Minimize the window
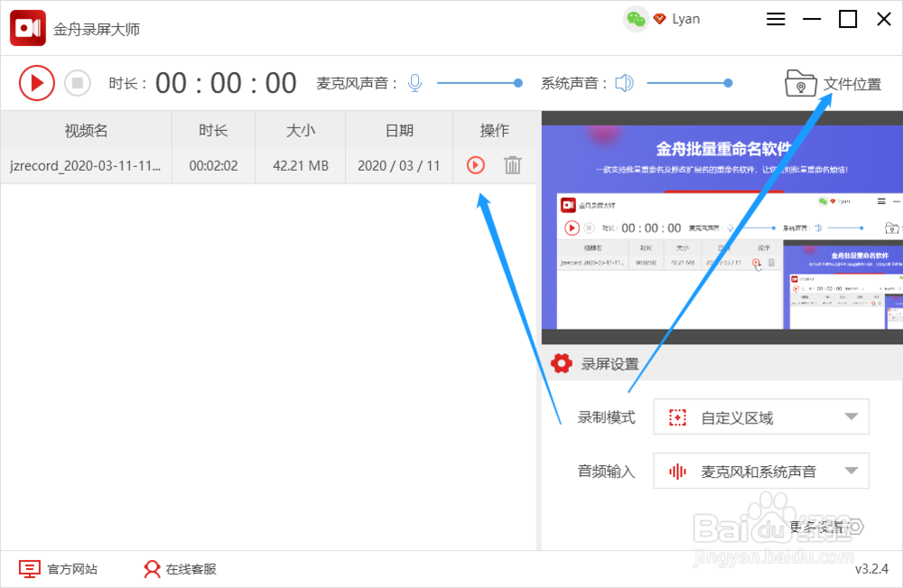The height and width of the screenshot is (588, 903). tap(812, 19)
